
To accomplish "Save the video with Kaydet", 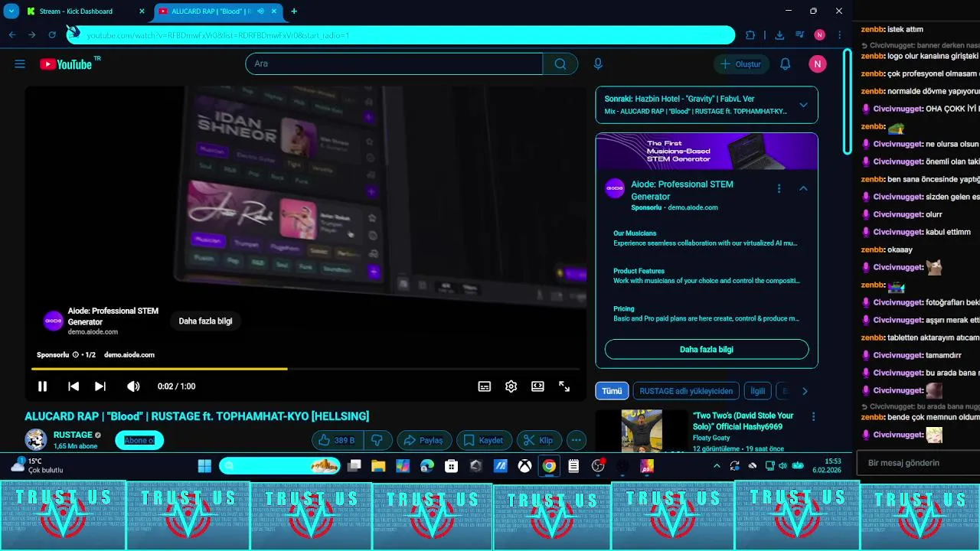I will point(484,440).
